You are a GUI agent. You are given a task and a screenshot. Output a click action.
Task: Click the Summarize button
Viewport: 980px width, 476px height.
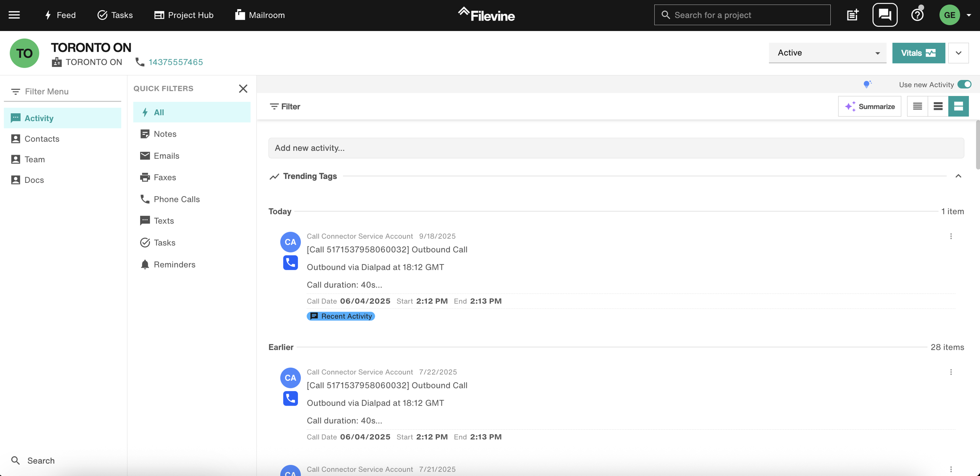pyautogui.click(x=869, y=106)
